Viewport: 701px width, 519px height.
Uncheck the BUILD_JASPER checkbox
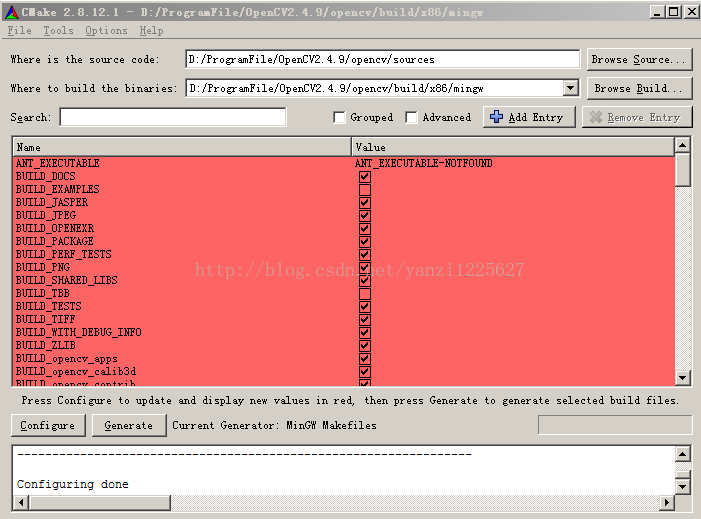(365, 203)
